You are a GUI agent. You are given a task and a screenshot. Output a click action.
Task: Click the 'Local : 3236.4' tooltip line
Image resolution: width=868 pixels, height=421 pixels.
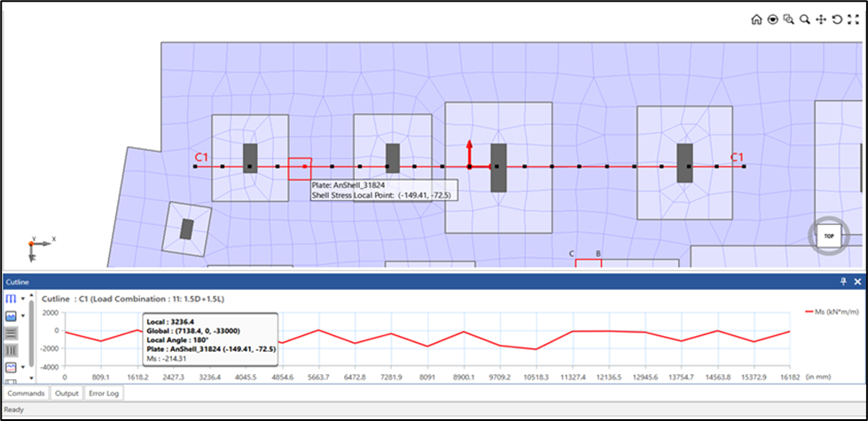168,322
